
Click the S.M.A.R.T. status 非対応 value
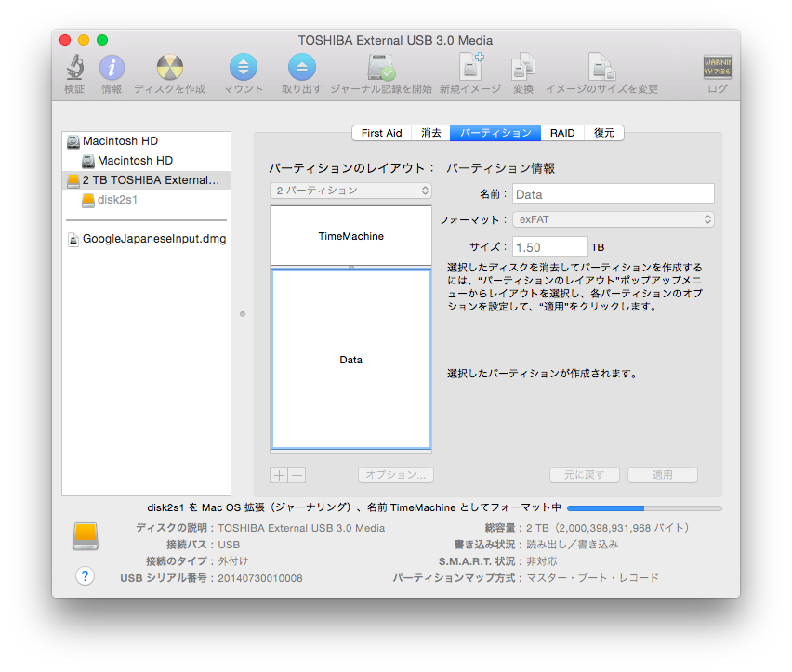tap(541, 561)
